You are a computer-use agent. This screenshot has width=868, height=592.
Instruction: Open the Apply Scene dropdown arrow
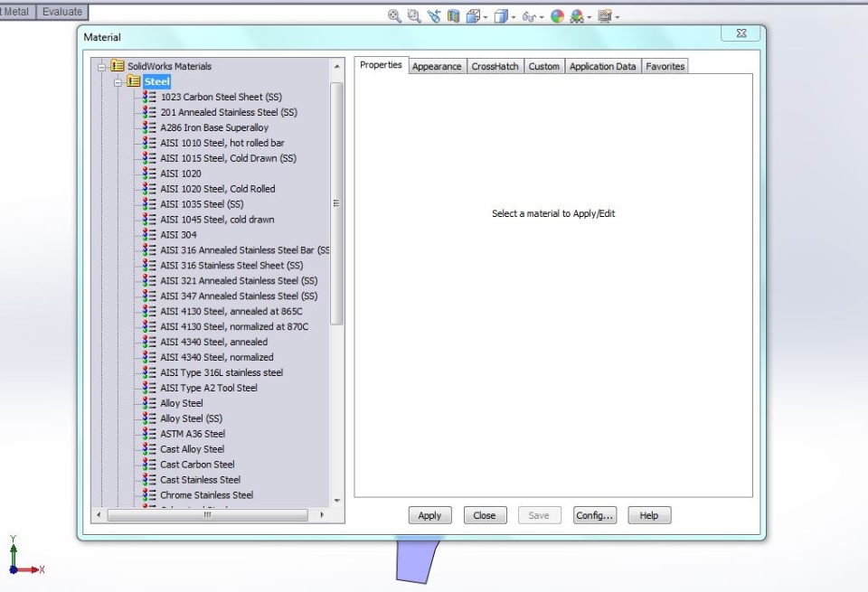coord(589,17)
